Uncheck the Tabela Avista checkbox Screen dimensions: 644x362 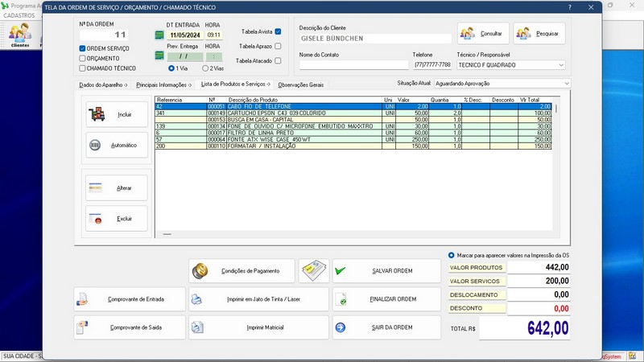(278, 31)
